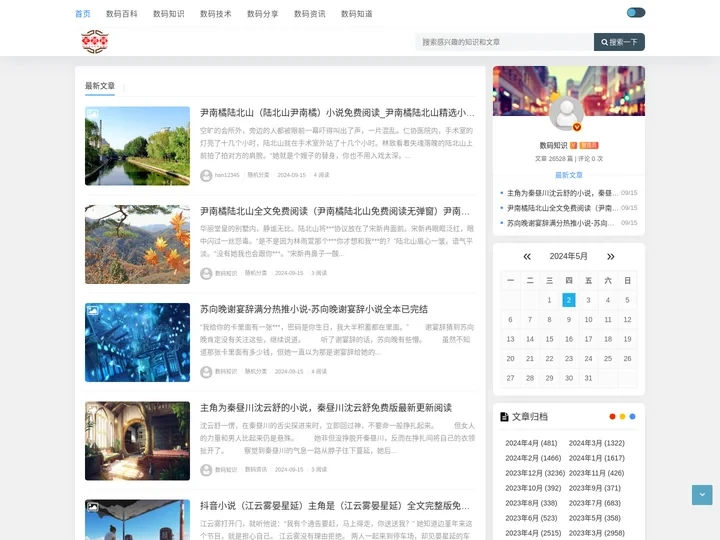This screenshot has height=540, width=720.
Task: Open the 数码技术 menu item
Action: (216, 14)
